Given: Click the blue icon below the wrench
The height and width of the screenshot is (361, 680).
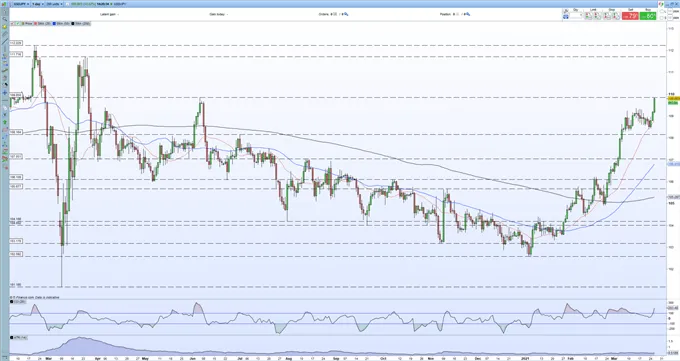Looking at the screenshot, I should coord(566,17).
